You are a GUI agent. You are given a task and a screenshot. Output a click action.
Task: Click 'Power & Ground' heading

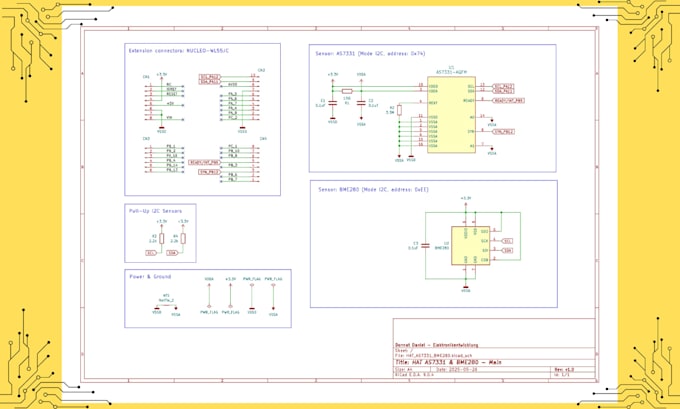(150, 276)
